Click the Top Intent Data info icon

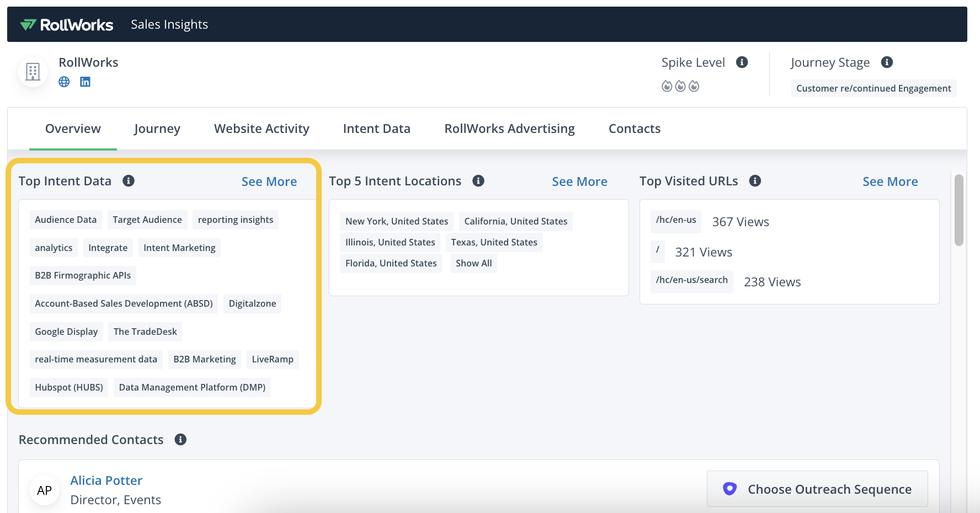pos(129,181)
